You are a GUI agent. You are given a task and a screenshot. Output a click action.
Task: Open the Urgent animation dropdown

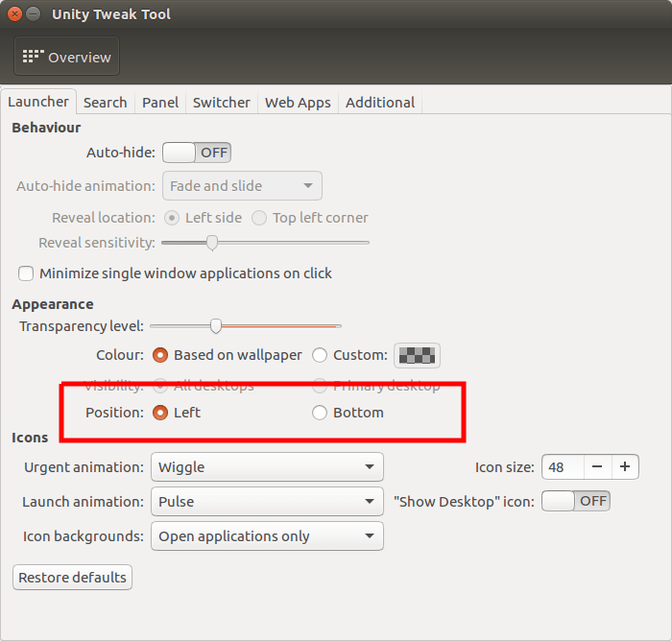[x=268, y=467]
